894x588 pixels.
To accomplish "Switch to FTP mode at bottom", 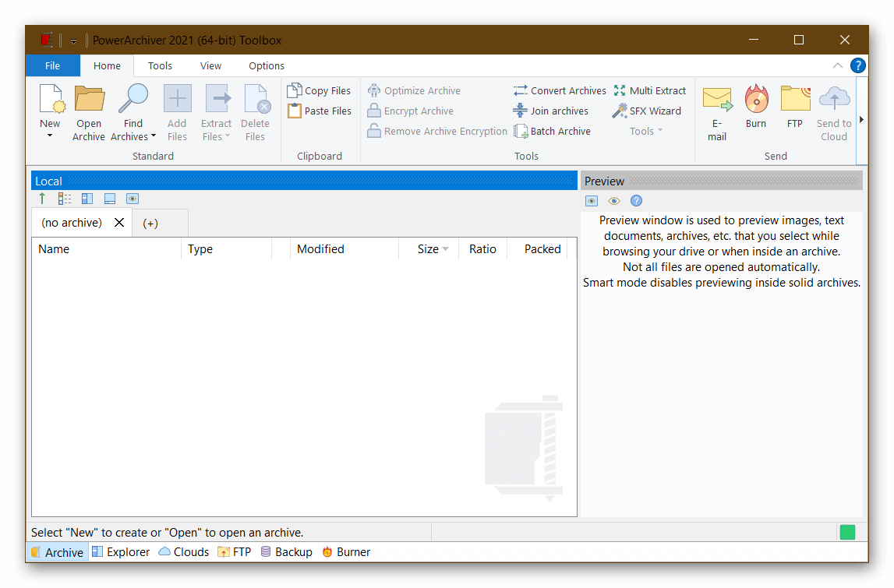I will click(235, 552).
